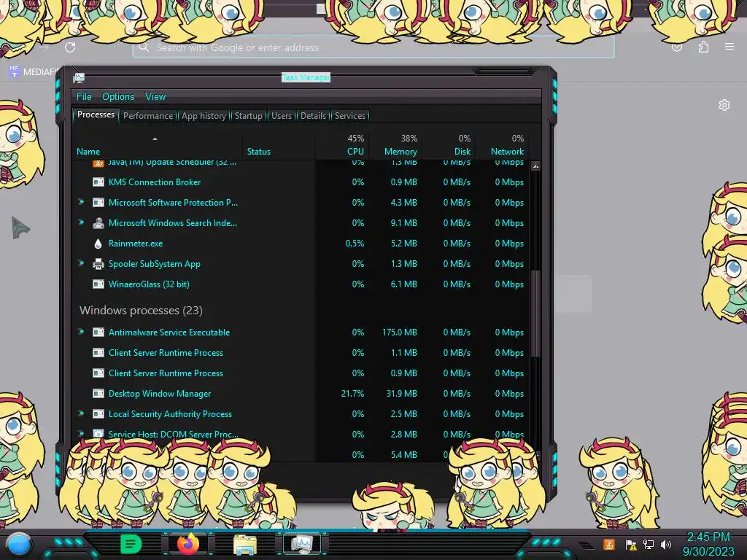Open the new tab settings gear in Firefox
This screenshot has height=560, width=747.
(x=724, y=105)
